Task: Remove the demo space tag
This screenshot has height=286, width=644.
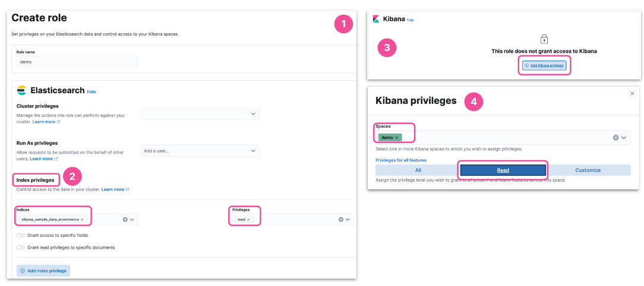Action: (x=397, y=138)
